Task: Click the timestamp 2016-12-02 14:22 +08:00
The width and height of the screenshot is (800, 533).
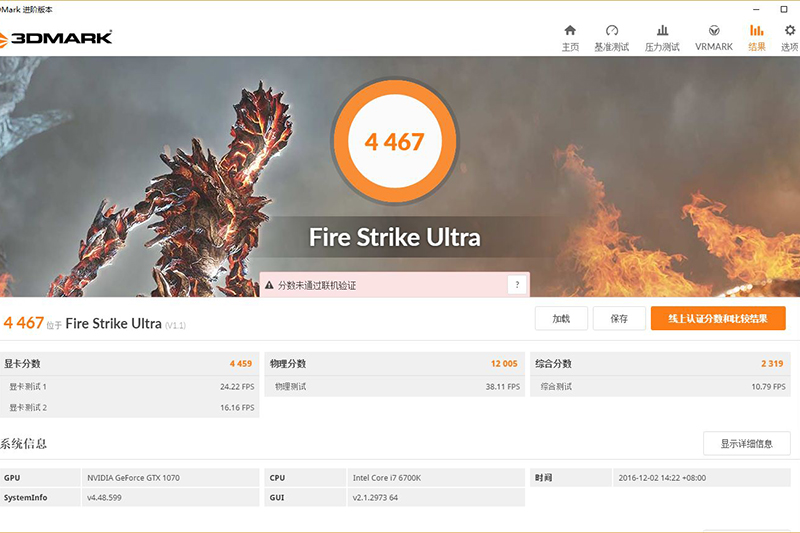Action: [x=662, y=478]
